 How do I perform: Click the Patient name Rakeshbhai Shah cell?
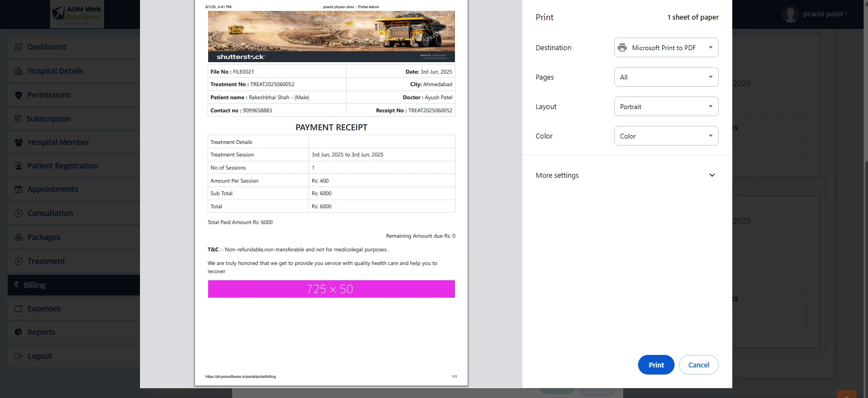277,98
